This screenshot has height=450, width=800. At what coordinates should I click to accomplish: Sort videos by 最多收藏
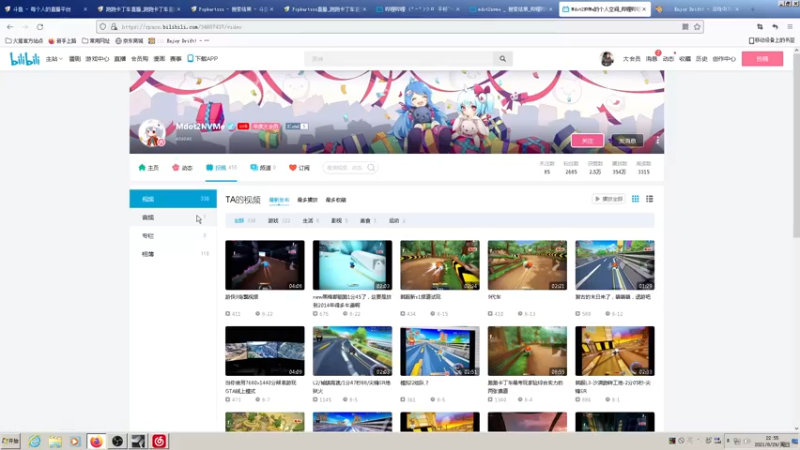click(336, 200)
